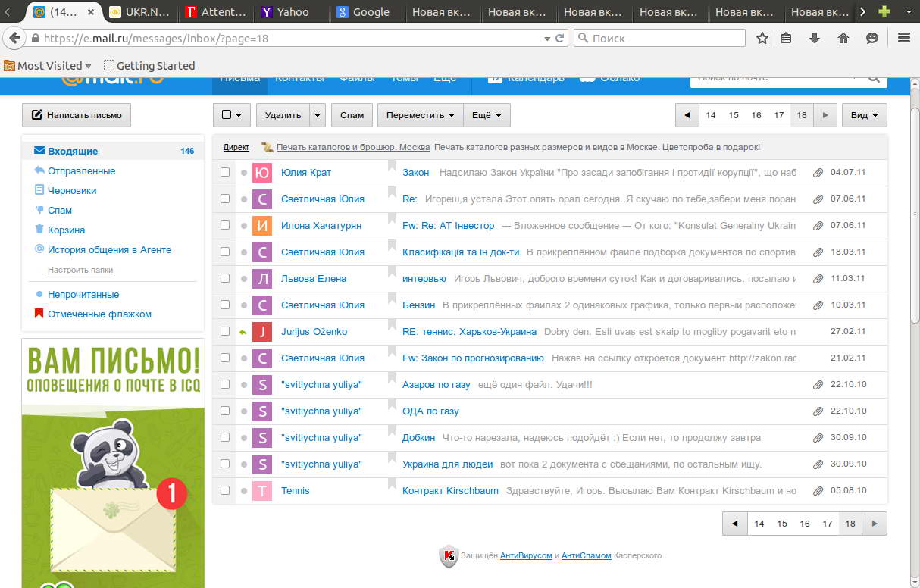
Task: Click the Firefox bookmark star icon
Action: pos(762,38)
